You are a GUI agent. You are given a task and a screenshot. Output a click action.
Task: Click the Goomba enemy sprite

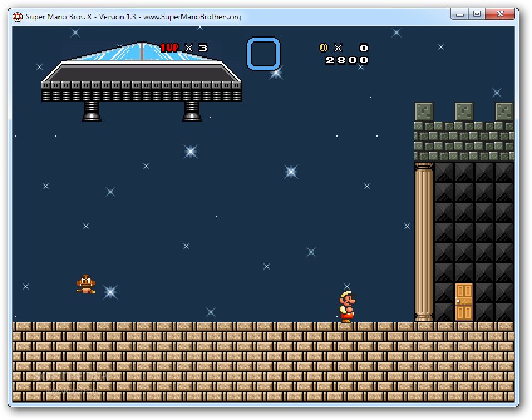[86, 284]
